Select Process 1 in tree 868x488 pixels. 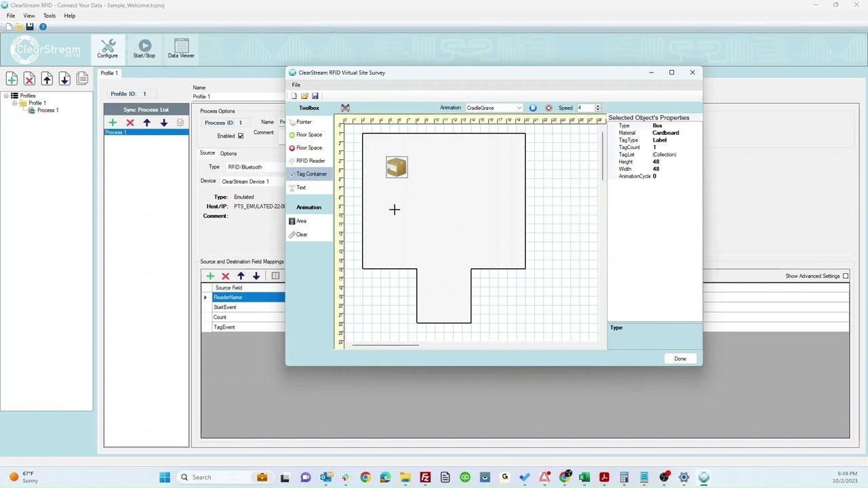click(47, 110)
